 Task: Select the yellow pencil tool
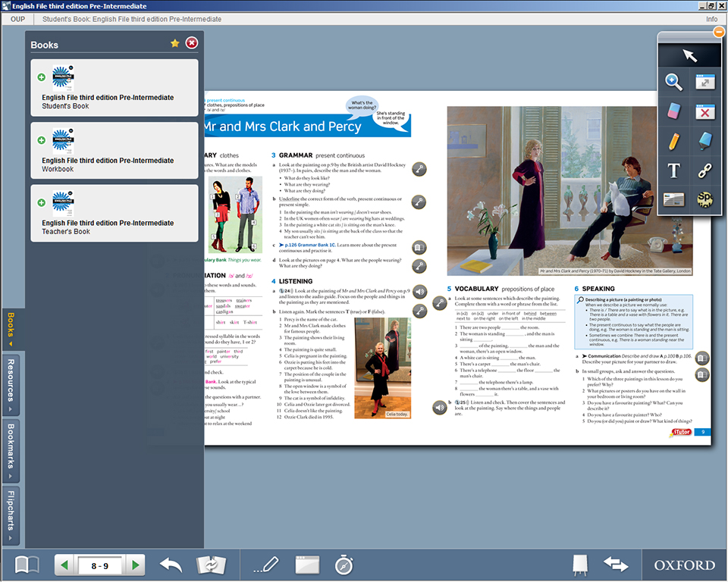coord(673,141)
